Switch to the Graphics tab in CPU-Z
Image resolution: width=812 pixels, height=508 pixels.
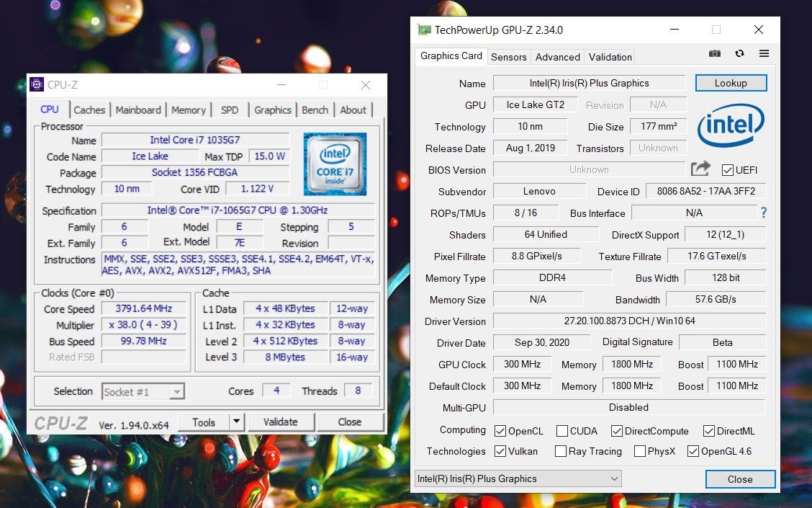[x=273, y=110]
